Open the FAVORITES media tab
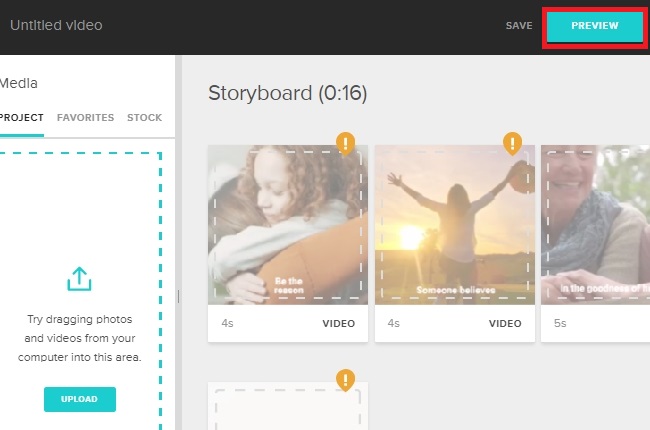Image resolution: width=650 pixels, height=430 pixels. [85, 118]
